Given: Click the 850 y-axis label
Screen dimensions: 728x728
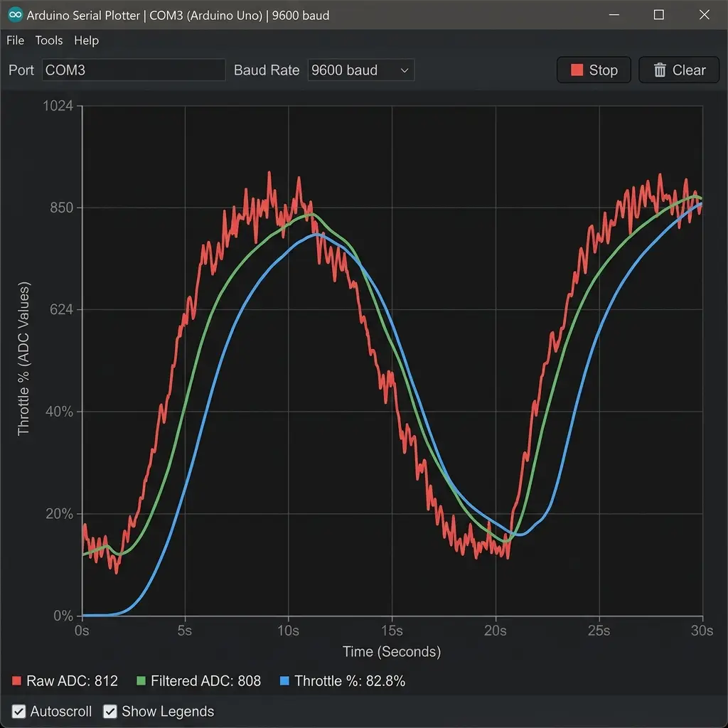Looking at the screenshot, I should [62, 208].
